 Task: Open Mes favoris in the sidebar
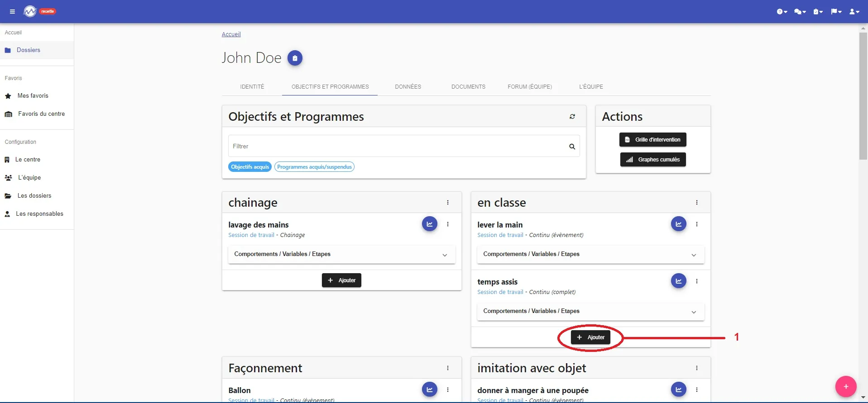click(37, 96)
